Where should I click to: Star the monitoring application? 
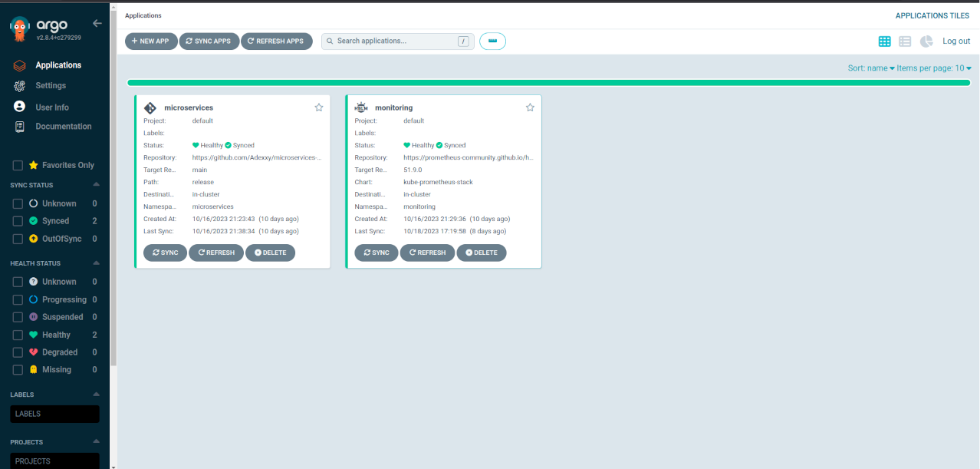point(530,107)
